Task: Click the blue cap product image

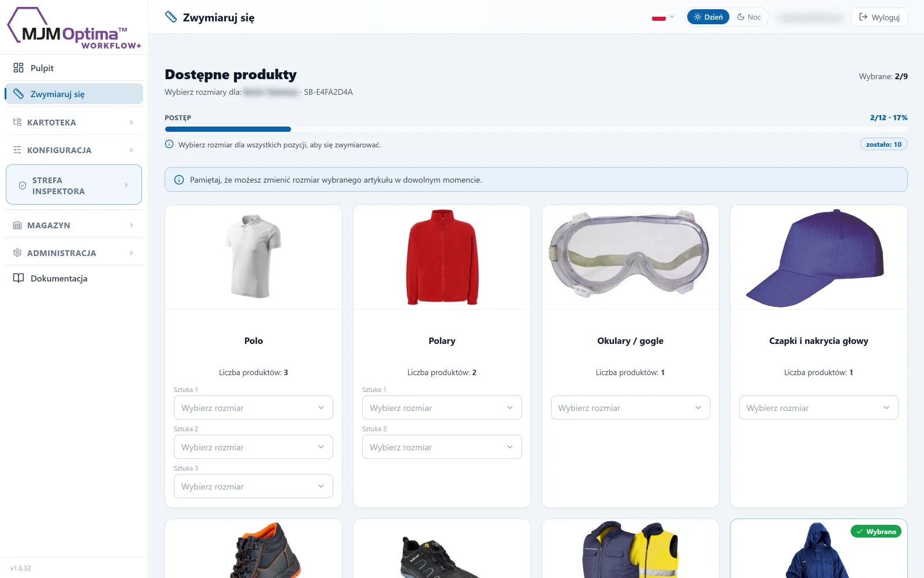Action: (815, 258)
